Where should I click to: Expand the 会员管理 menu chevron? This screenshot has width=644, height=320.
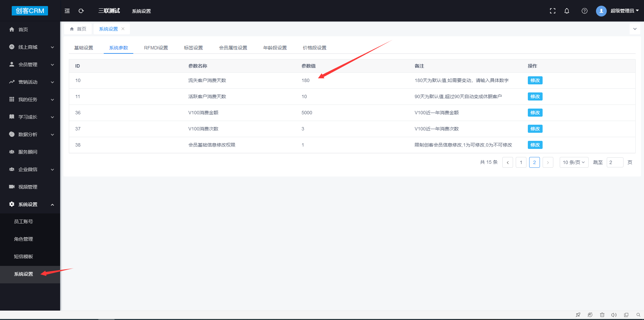[52, 65]
